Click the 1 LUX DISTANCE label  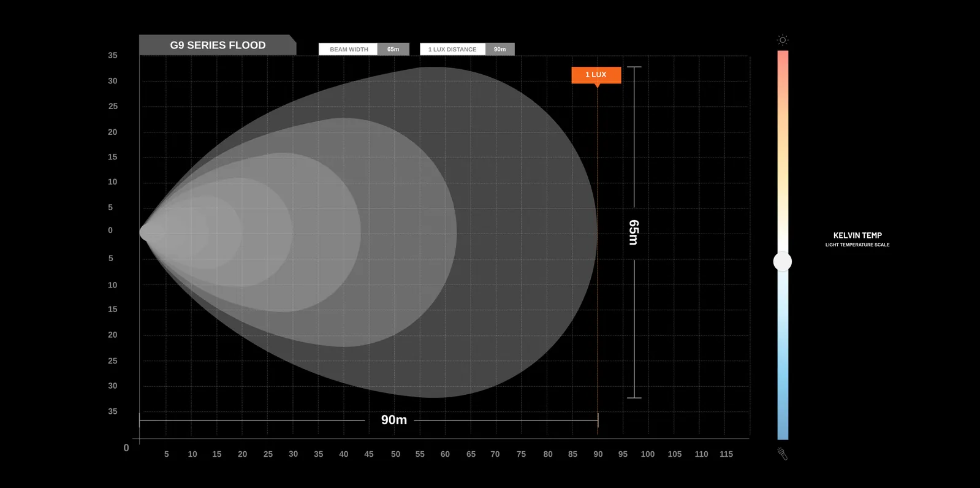click(x=452, y=50)
